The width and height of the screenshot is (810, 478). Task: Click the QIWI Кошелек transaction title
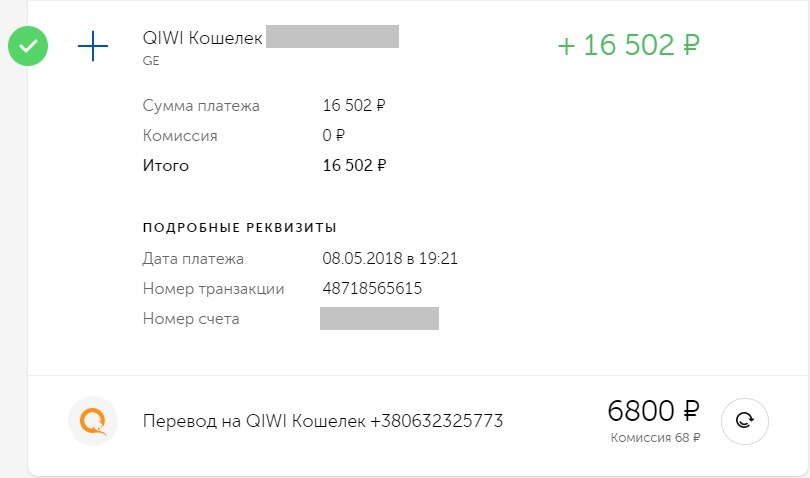pos(203,38)
